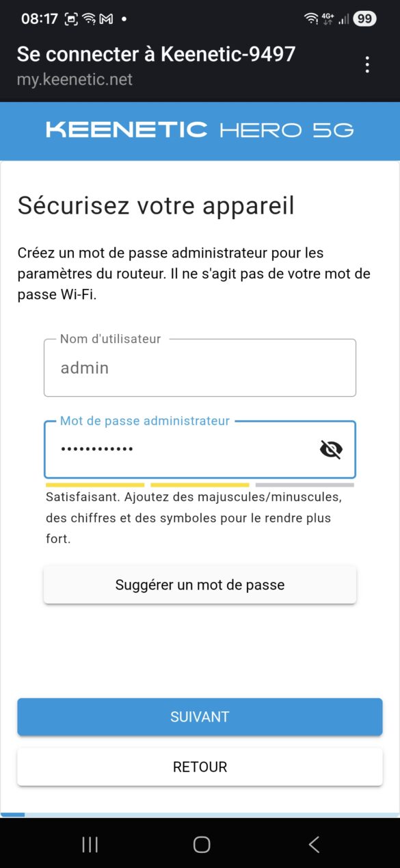Focus the Mot de passe administrateur field
Viewport: 400px width, 868px height.
(x=200, y=449)
